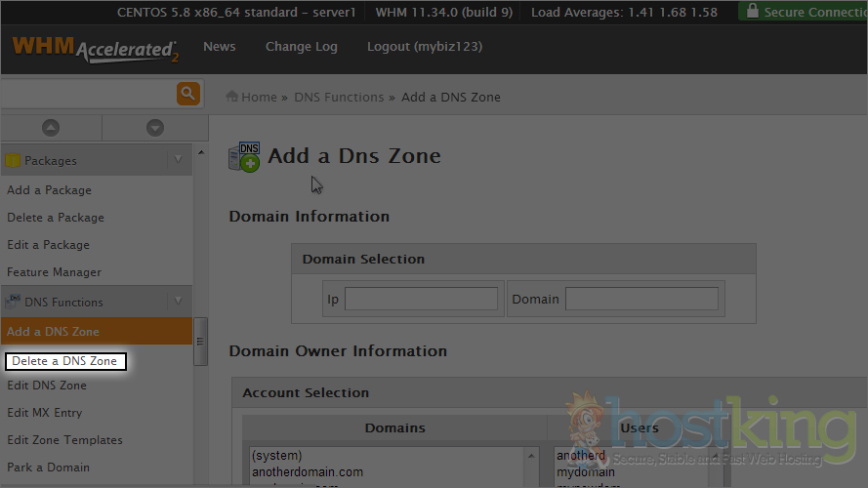Click the Home breadcrumb icon

232,97
